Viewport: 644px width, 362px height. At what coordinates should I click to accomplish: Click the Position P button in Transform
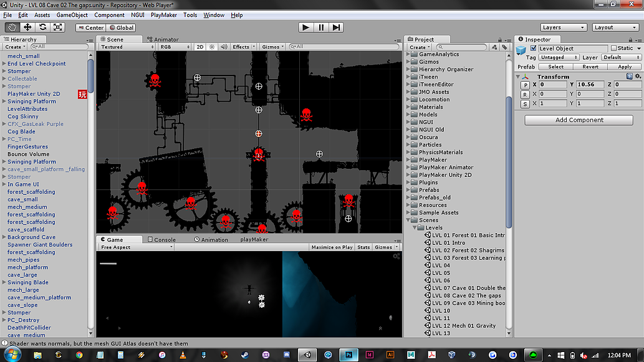(x=525, y=85)
